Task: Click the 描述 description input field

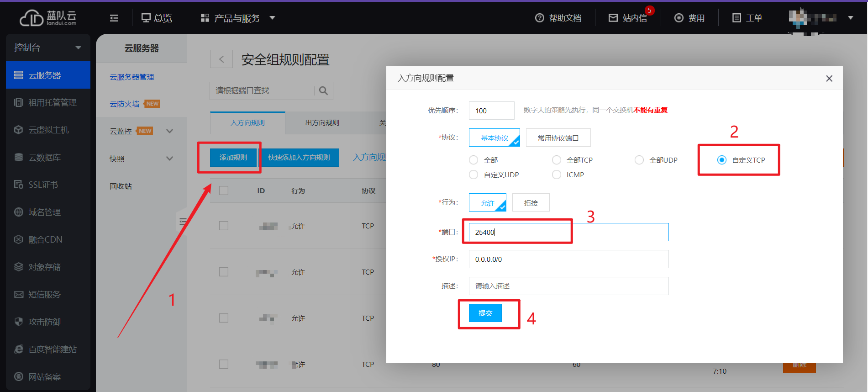Action: (568, 286)
